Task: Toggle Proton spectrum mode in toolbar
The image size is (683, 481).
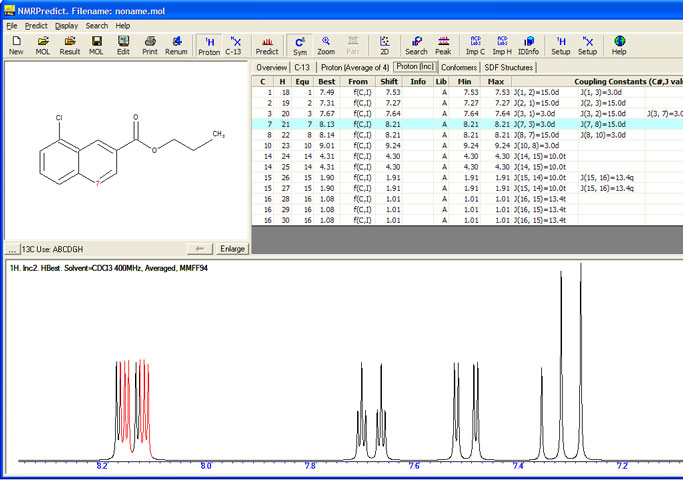Action: pos(208,45)
